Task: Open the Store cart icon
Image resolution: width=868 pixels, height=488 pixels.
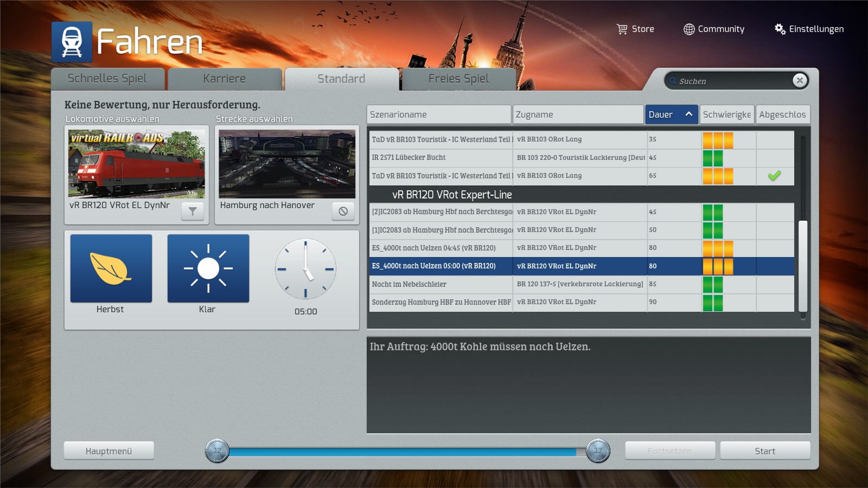Action: tap(622, 29)
